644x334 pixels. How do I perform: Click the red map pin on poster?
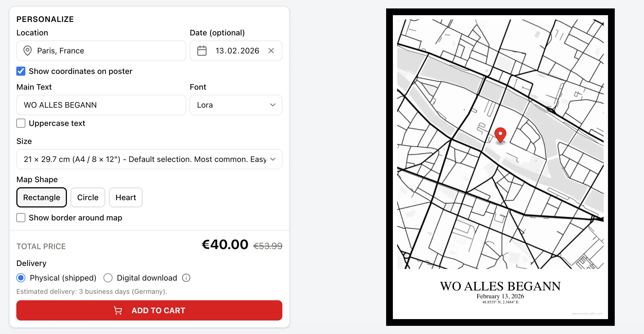(x=500, y=134)
